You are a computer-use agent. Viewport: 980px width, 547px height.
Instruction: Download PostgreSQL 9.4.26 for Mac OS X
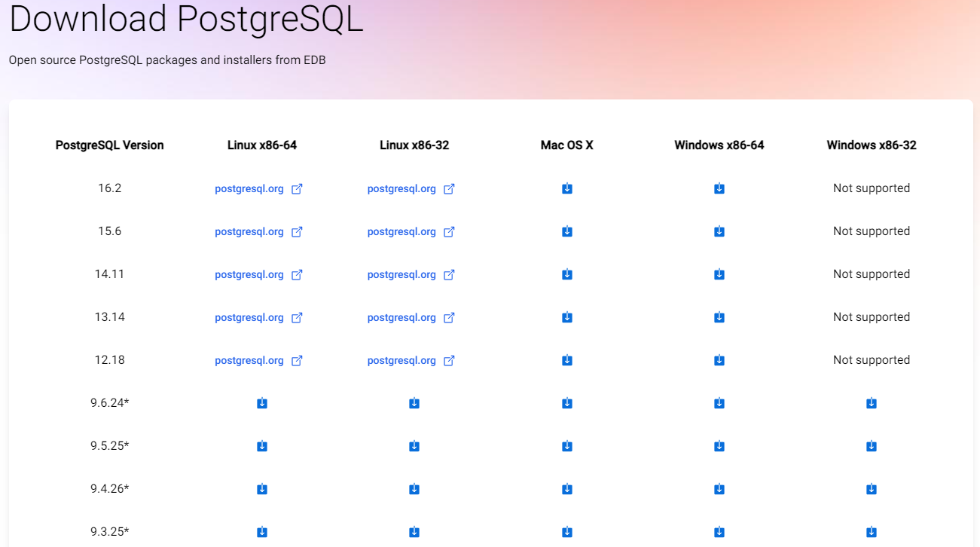567,489
